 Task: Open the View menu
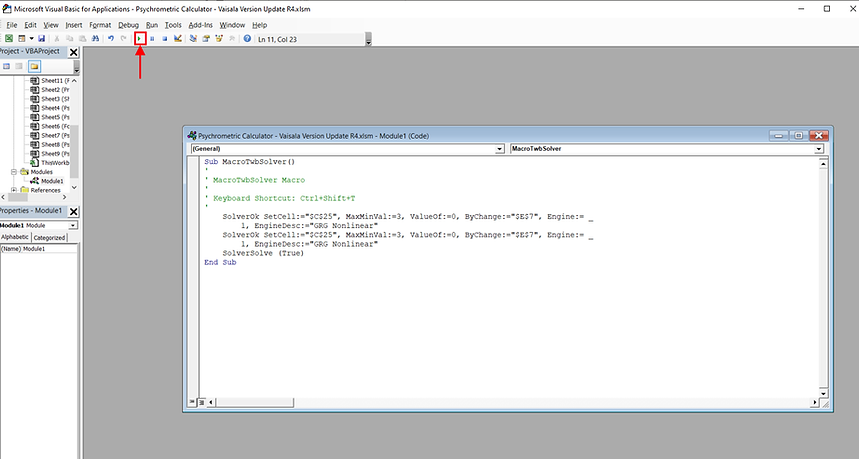[x=50, y=25]
